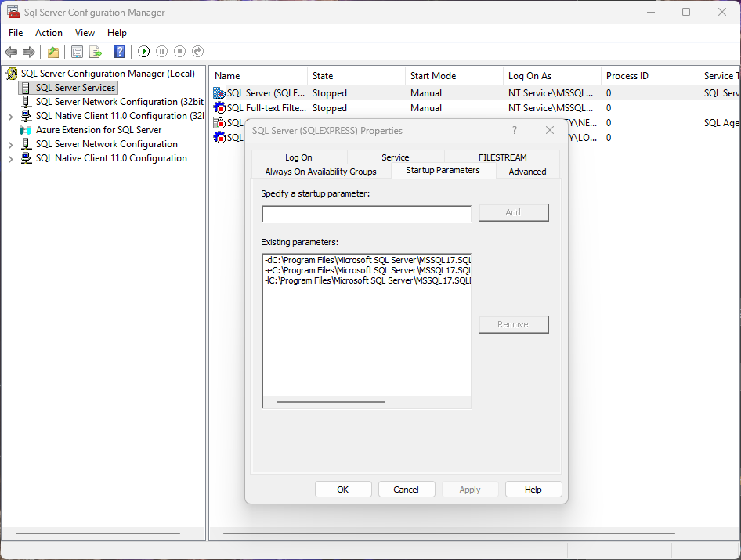The image size is (741, 560).
Task: Click the Start Service play icon
Action: click(143, 52)
